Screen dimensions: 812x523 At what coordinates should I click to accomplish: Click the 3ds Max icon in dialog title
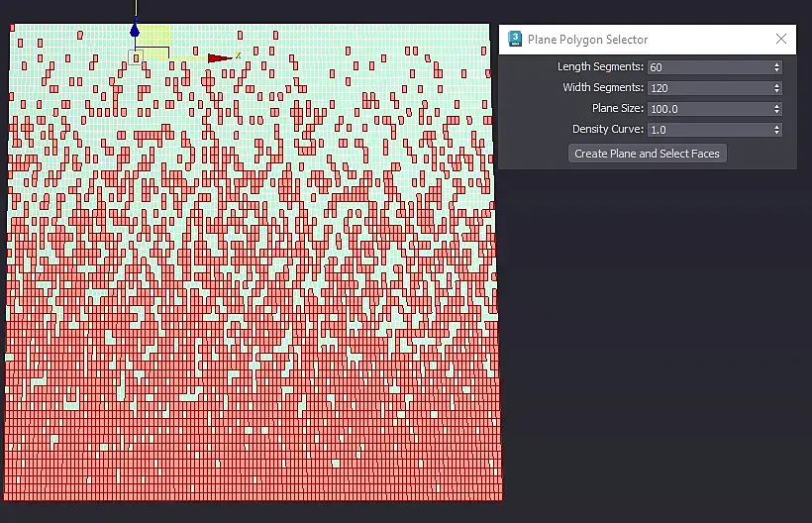(515, 39)
